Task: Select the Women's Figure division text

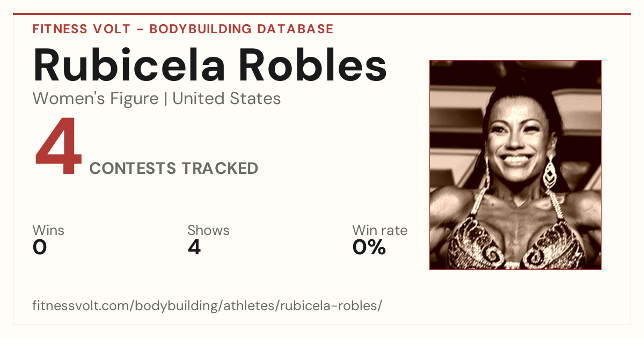Action: tap(96, 99)
